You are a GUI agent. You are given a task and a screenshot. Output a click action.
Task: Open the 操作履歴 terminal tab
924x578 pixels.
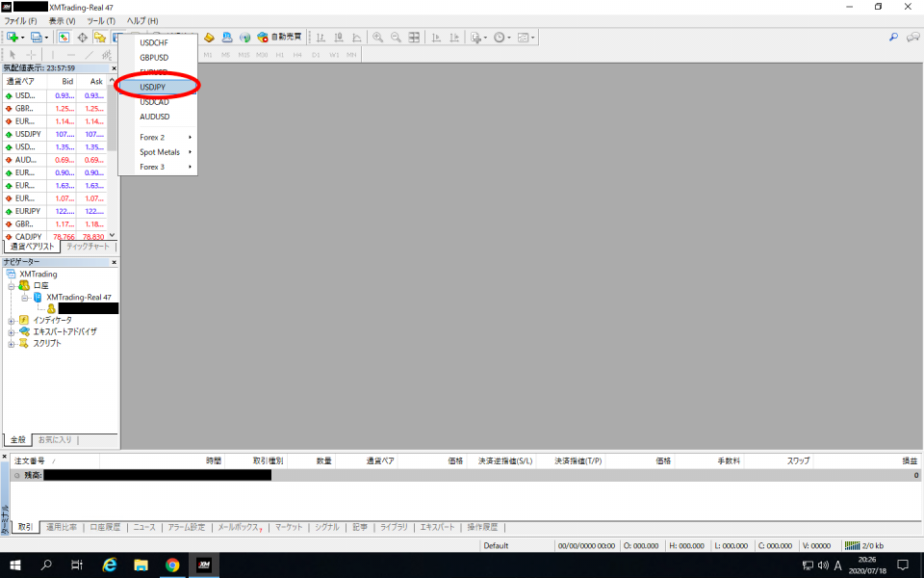[x=482, y=527]
